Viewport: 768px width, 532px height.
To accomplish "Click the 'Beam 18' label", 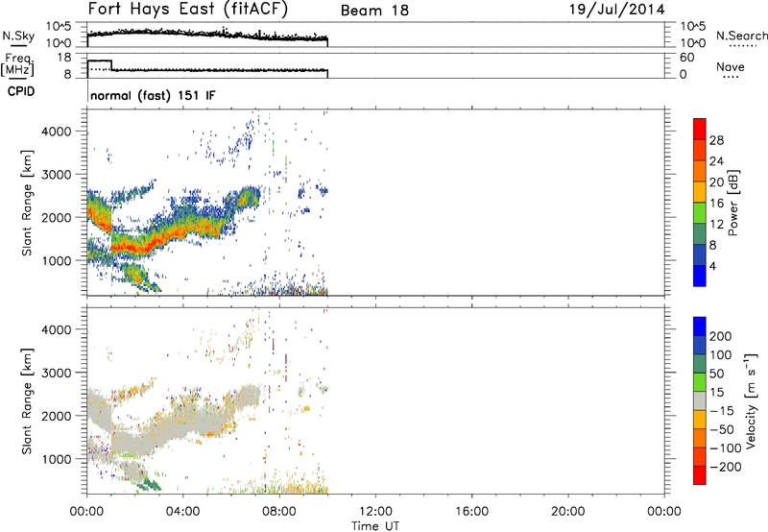I will pos(374,11).
